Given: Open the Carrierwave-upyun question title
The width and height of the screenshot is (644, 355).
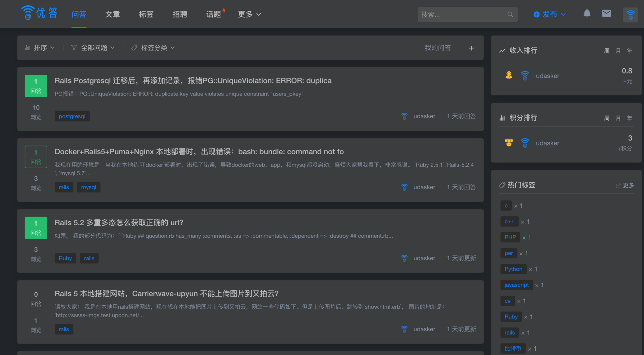Looking at the screenshot, I should pos(167,294).
